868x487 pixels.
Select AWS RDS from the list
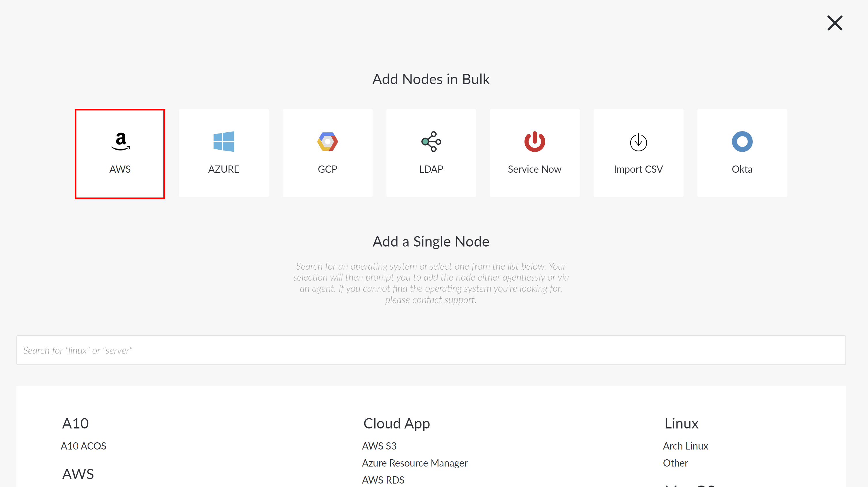[x=383, y=480]
